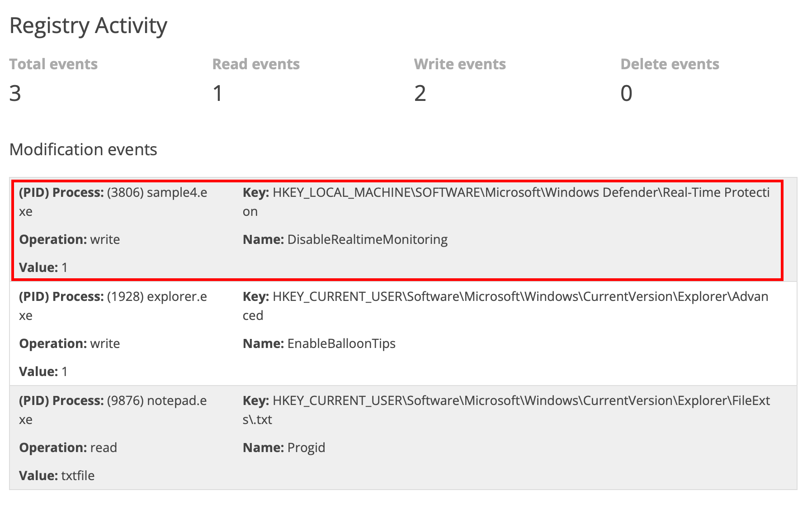Click the explorer.exe process entry
812x505 pixels.
tap(113, 306)
